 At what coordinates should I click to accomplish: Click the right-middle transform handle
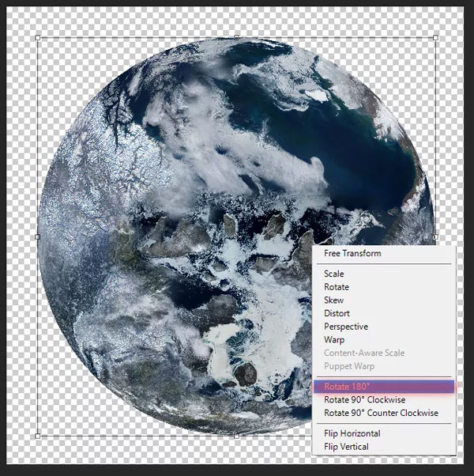pos(435,236)
